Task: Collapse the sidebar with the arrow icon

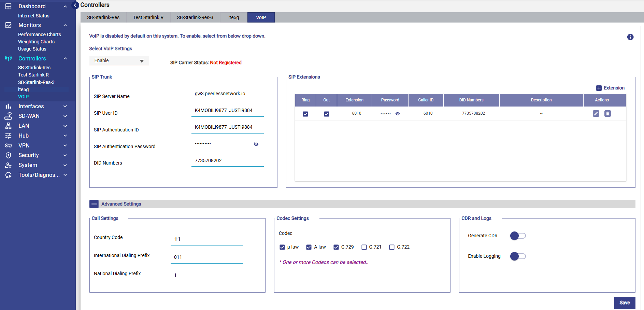Action: coord(75,5)
